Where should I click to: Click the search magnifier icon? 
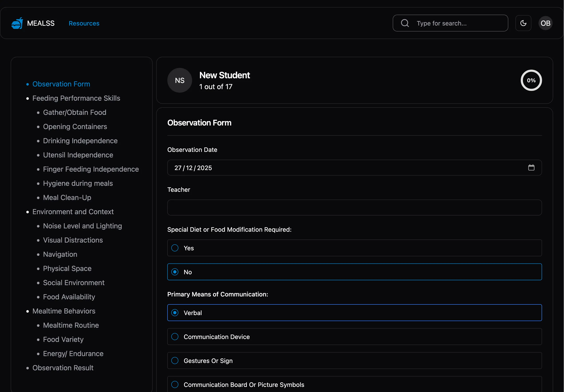(405, 23)
